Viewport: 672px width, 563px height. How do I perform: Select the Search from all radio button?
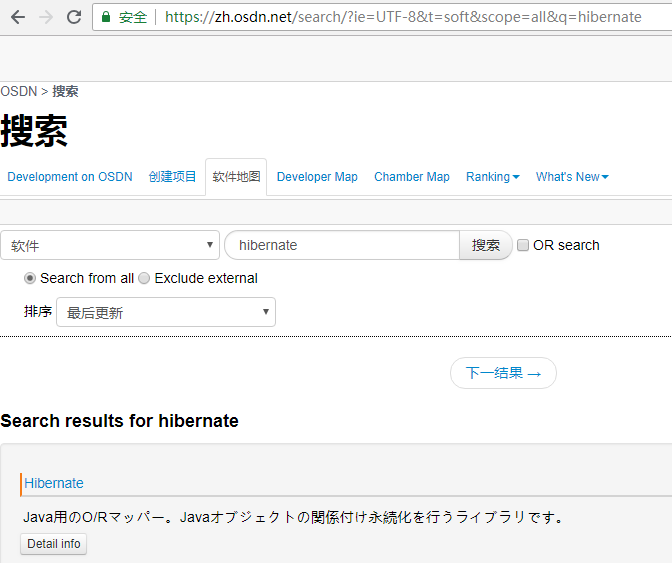30,279
